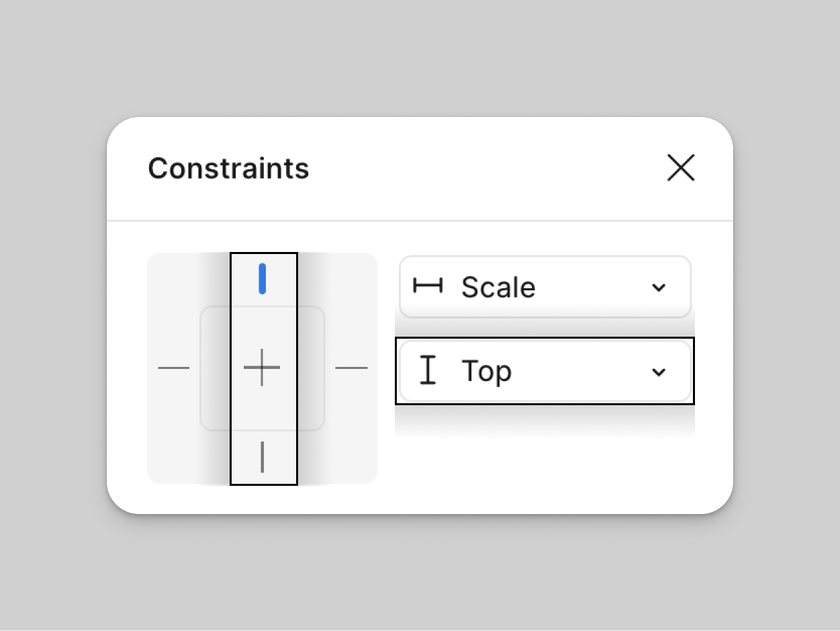The height and width of the screenshot is (631, 840).
Task: Toggle the bottom constraint pin line
Action: 262,457
